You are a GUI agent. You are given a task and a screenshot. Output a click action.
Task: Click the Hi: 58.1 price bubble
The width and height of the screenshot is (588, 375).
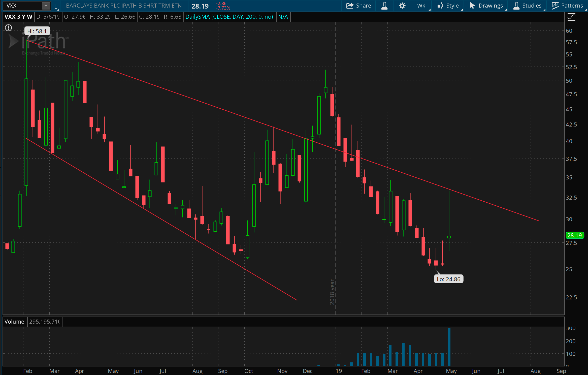37,31
